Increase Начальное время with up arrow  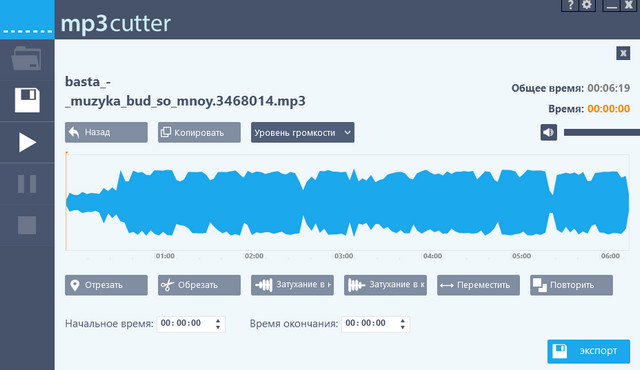[218, 320]
